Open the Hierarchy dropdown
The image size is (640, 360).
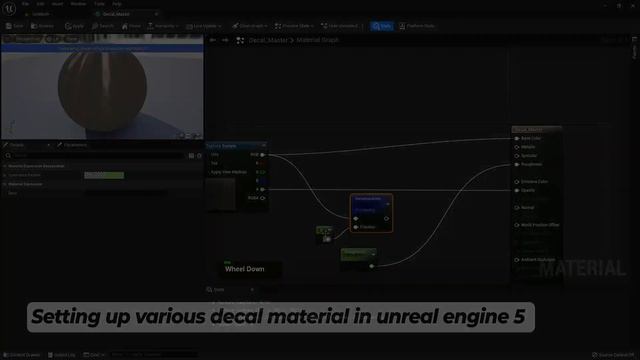coord(163,26)
